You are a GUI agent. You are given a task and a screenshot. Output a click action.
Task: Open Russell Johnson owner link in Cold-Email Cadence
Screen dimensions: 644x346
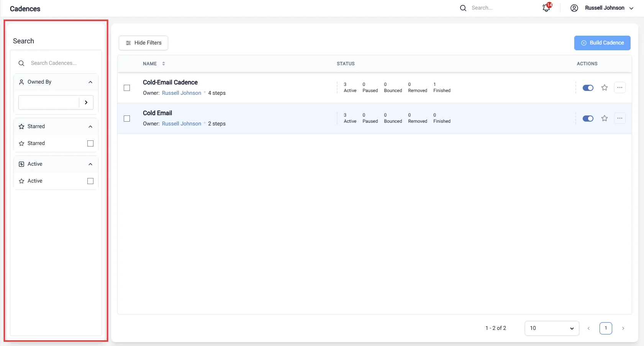182,93
